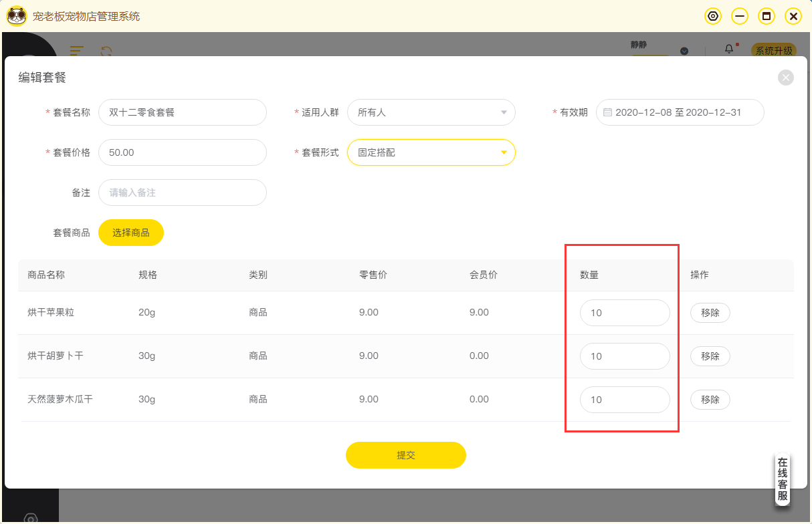Edit quantity field for 烘干苹果粒

tap(625, 313)
